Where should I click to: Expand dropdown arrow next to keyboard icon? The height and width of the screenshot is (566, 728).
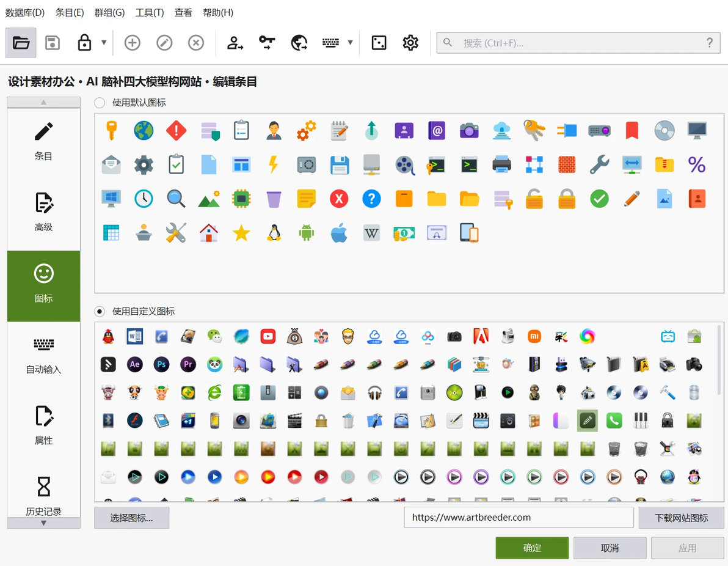pyautogui.click(x=350, y=43)
